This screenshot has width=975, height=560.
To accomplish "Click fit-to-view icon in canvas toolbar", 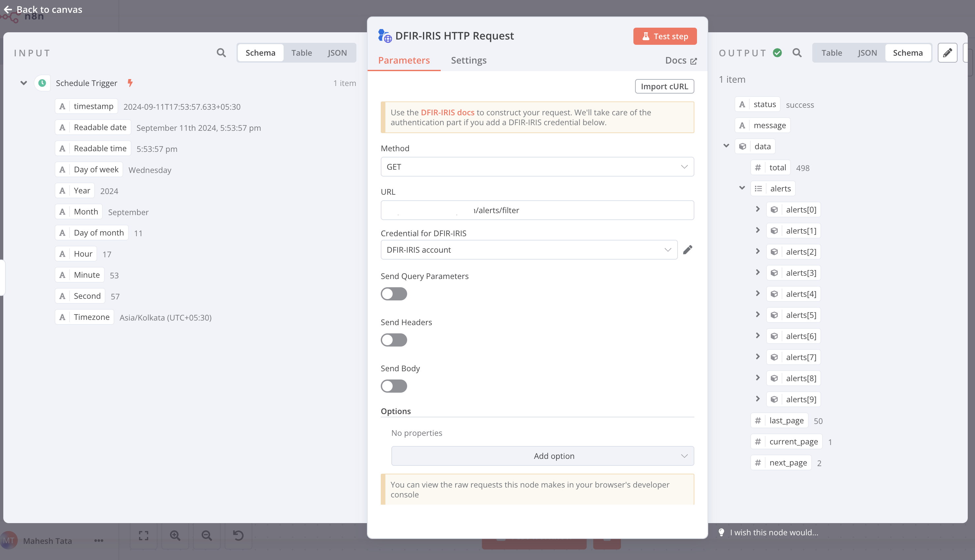I will [143, 535].
